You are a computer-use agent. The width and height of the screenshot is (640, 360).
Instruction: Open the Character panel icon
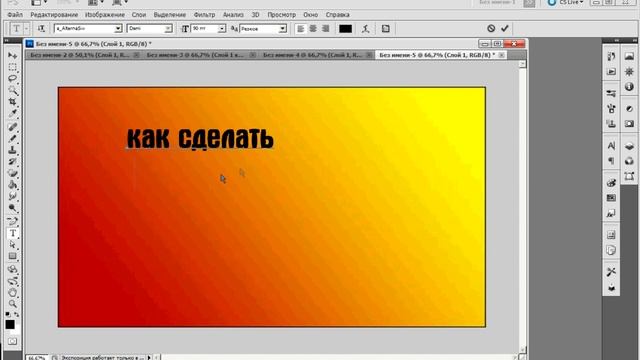point(611,146)
